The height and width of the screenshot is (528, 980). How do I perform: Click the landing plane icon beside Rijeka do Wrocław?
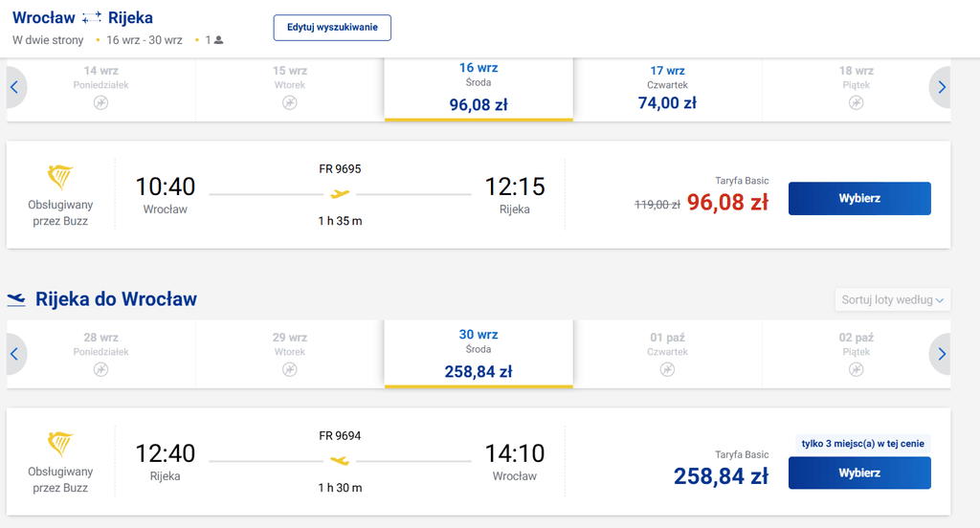pos(16,300)
